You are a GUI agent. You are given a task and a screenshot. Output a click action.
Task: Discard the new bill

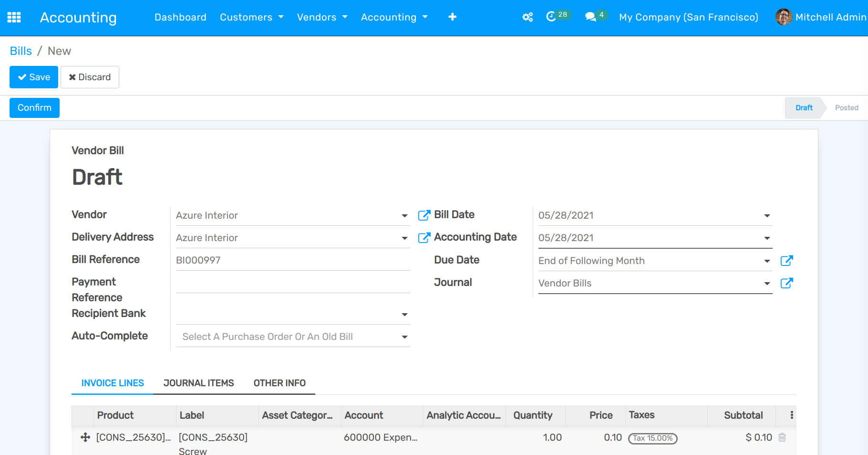point(90,77)
